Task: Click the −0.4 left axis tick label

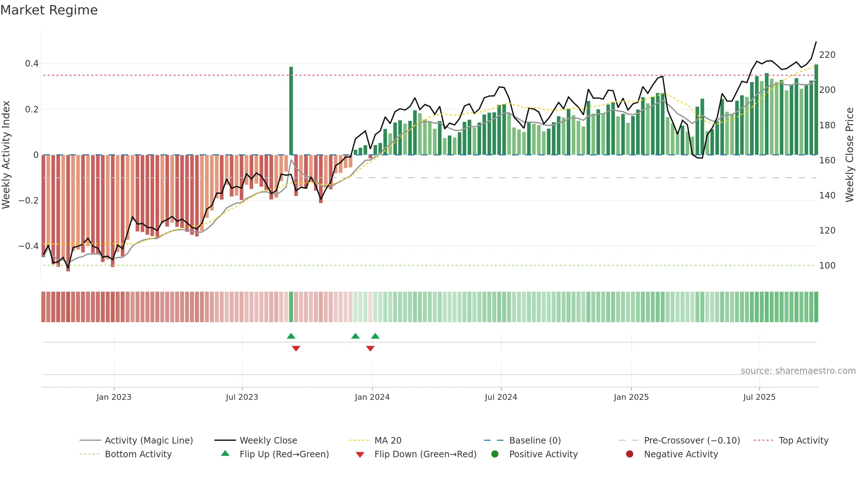Action: (x=29, y=246)
